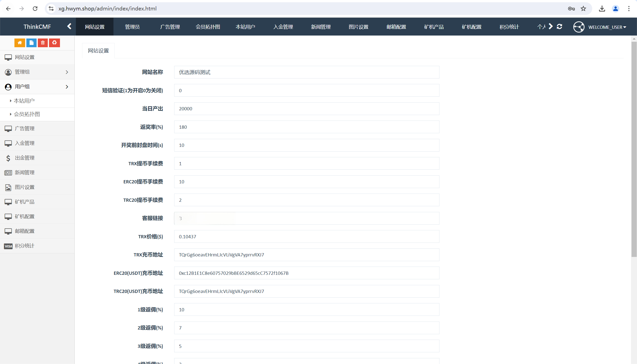This screenshot has height=364, width=637.
Task: Click the 网站名称 input field
Action: point(306,72)
